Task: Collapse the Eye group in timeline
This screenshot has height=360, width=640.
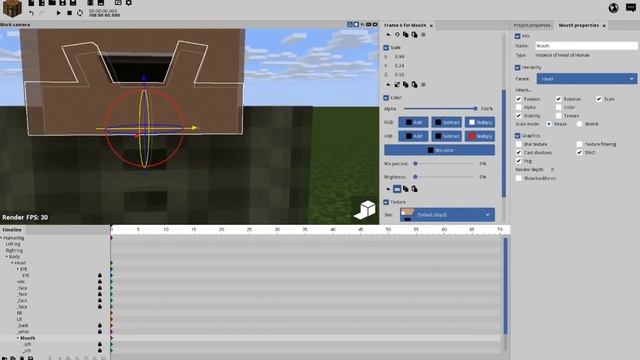Action: pyautogui.click(x=18, y=269)
